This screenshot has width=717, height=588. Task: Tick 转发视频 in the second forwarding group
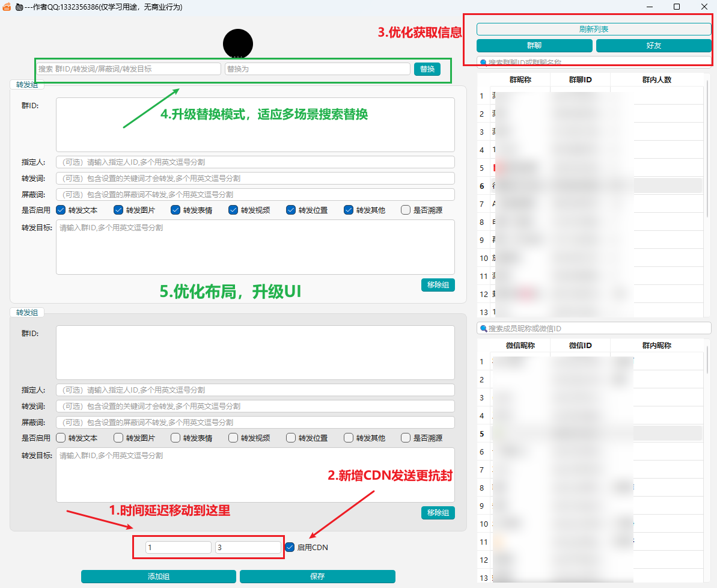point(233,438)
